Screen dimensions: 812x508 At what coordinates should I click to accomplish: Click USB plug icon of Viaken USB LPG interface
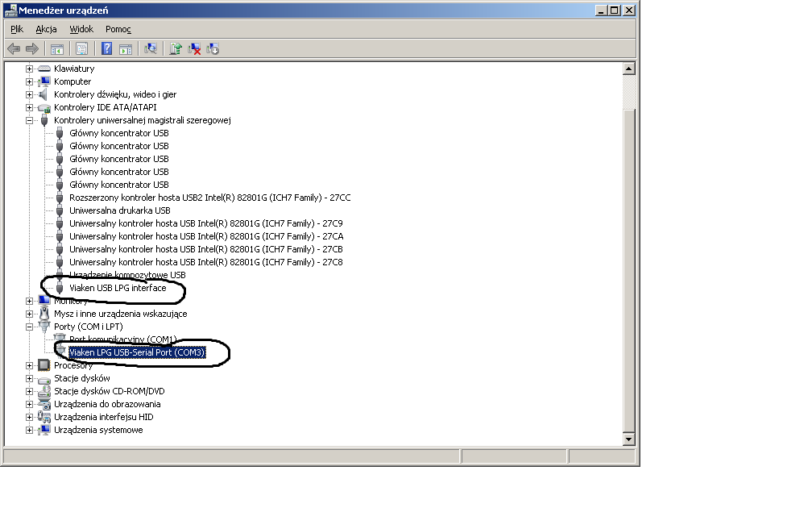(x=60, y=288)
